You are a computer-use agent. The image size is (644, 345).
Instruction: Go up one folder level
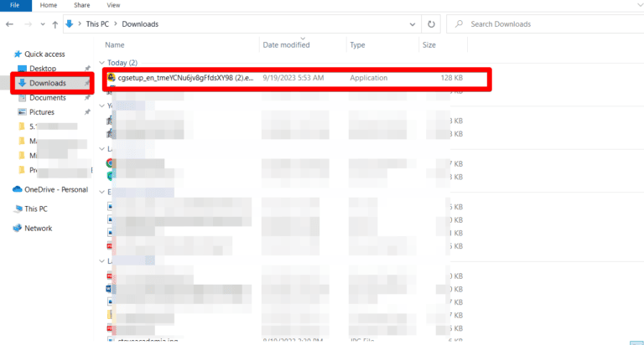55,24
